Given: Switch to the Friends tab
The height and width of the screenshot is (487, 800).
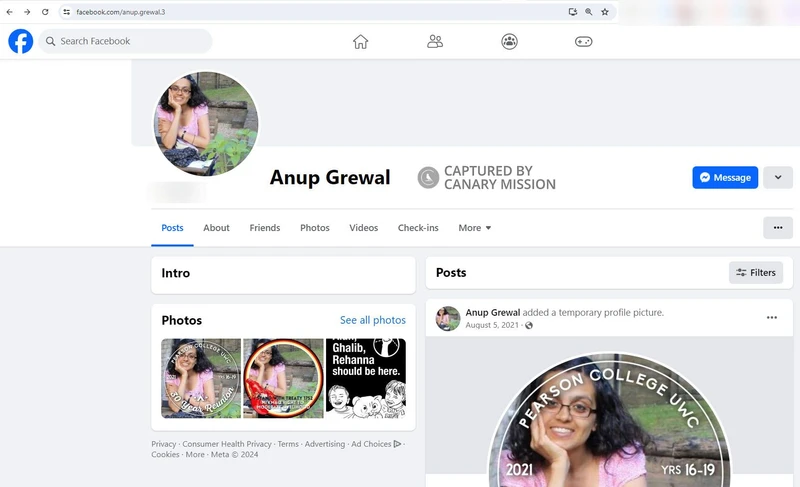Looking at the screenshot, I should [265, 228].
